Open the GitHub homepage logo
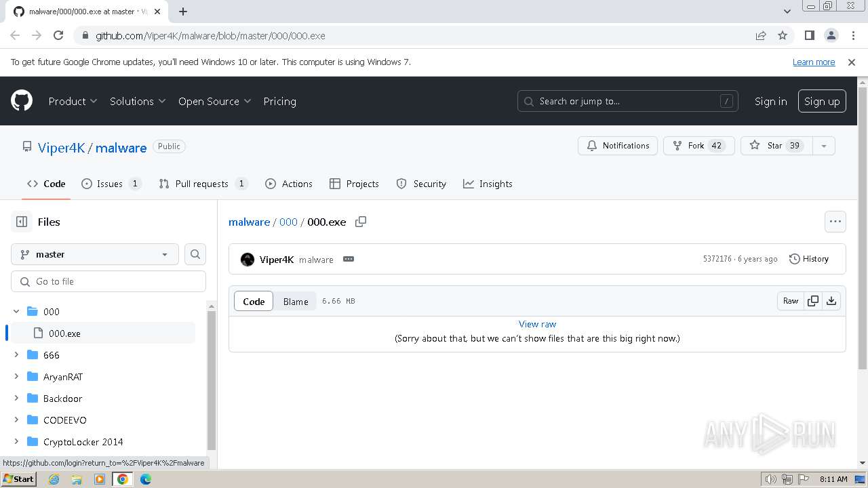The image size is (868, 488). pos(22,101)
